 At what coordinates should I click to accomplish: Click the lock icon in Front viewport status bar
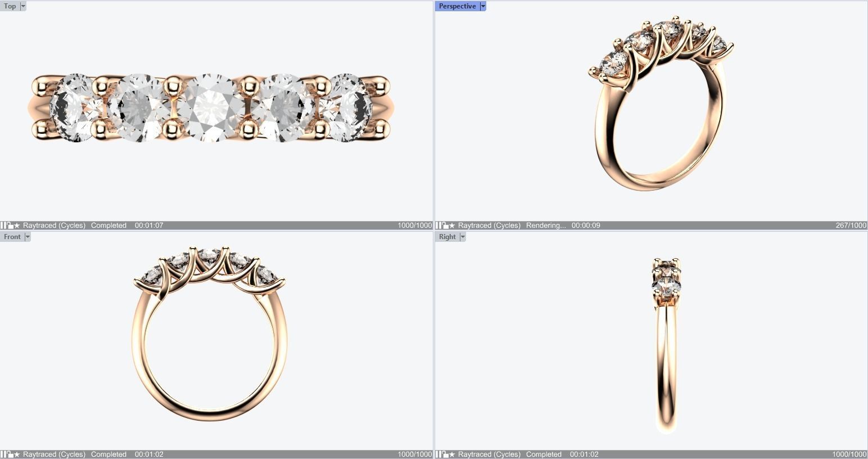[10, 454]
